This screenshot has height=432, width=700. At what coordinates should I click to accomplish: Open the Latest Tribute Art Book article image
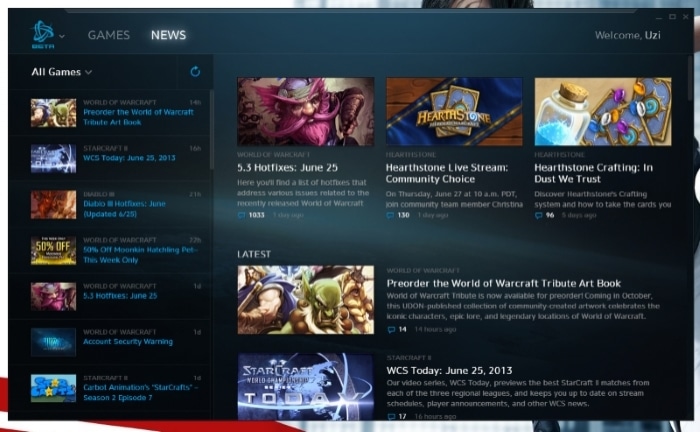click(x=306, y=300)
